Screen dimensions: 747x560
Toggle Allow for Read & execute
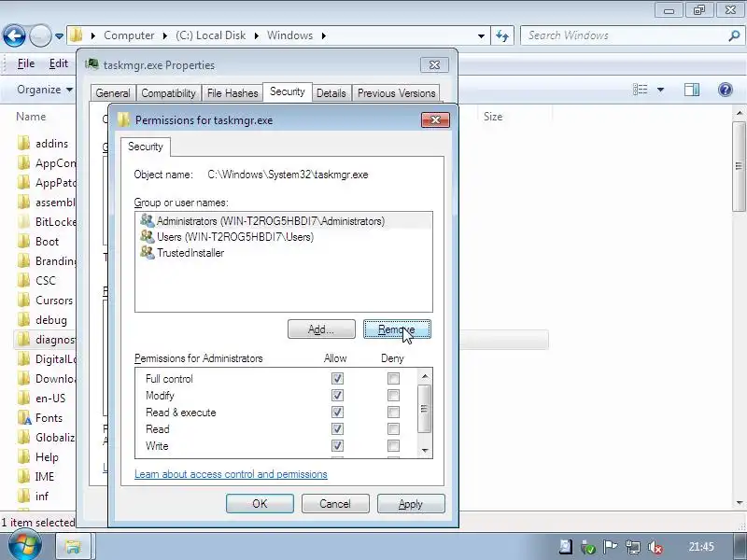[x=337, y=412]
